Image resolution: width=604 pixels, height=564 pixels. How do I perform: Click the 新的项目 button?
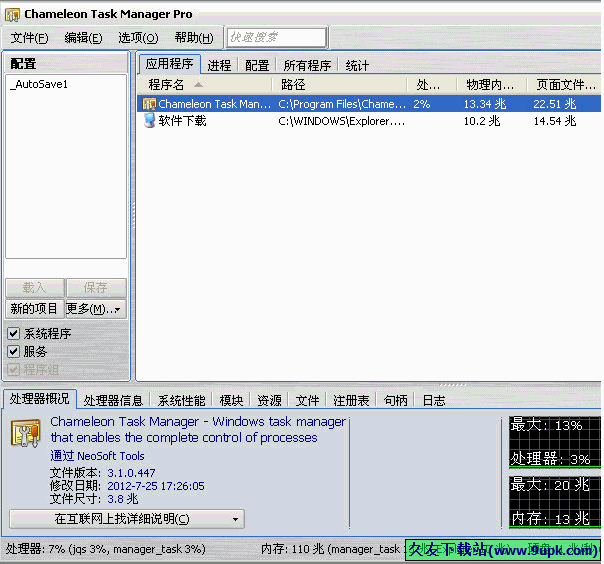35,309
